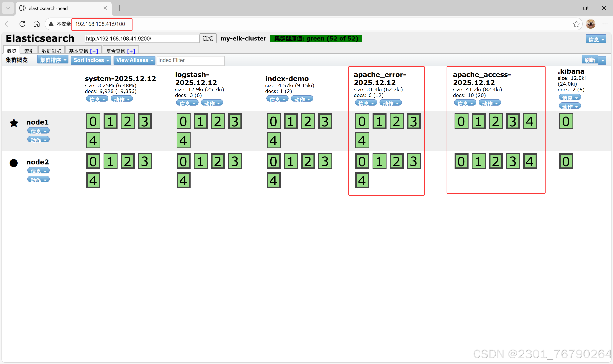
Task: Select shard 2 of apache_access-2025.12.12 on node2
Action: click(x=495, y=161)
